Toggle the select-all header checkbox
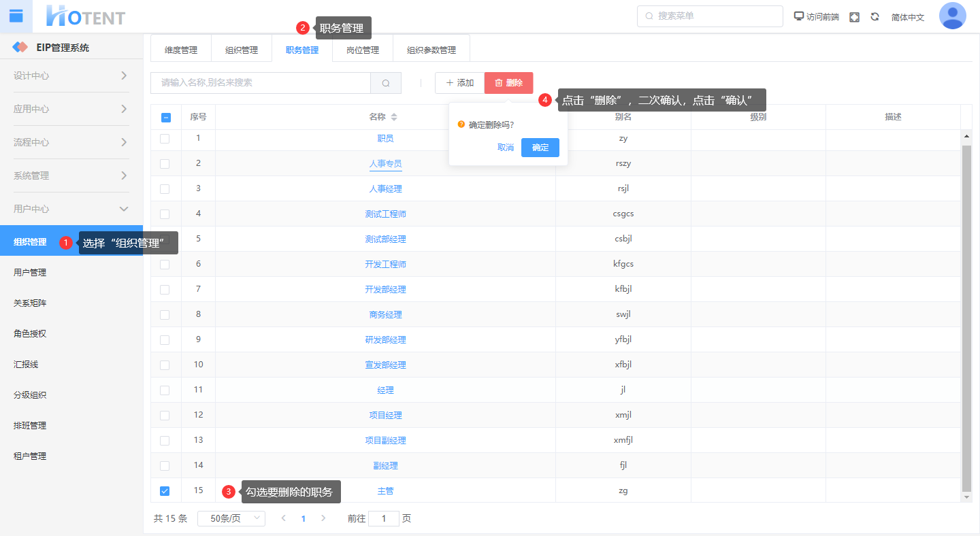The width and height of the screenshot is (980, 536). pyautogui.click(x=166, y=117)
